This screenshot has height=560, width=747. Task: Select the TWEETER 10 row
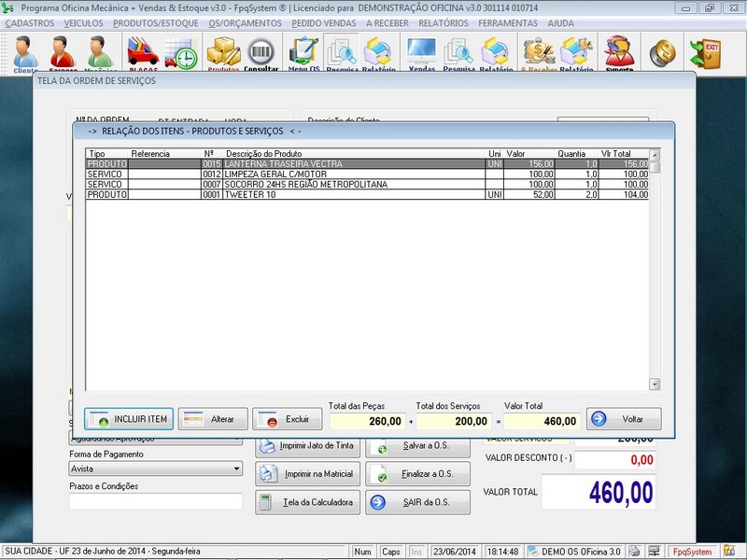367,194
